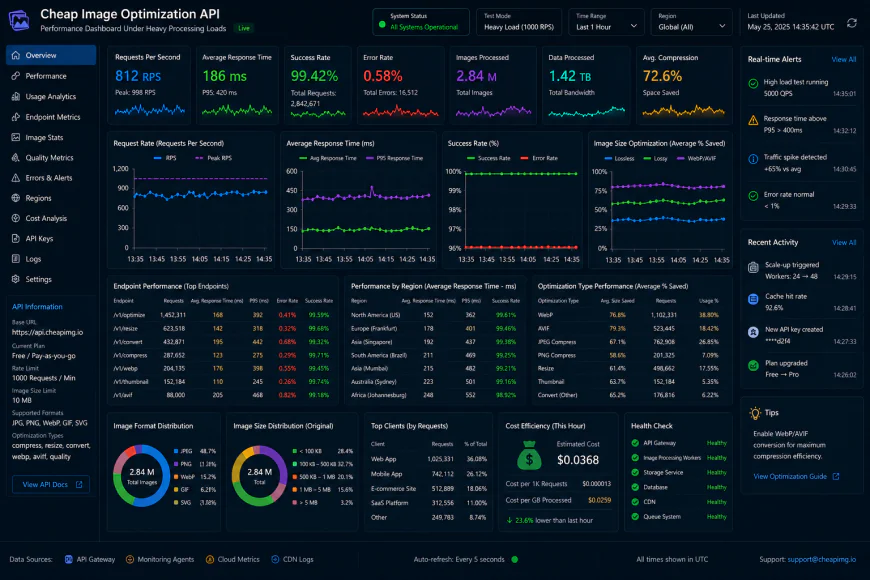Click the Requests Per Second stat card

click(149, 85)
